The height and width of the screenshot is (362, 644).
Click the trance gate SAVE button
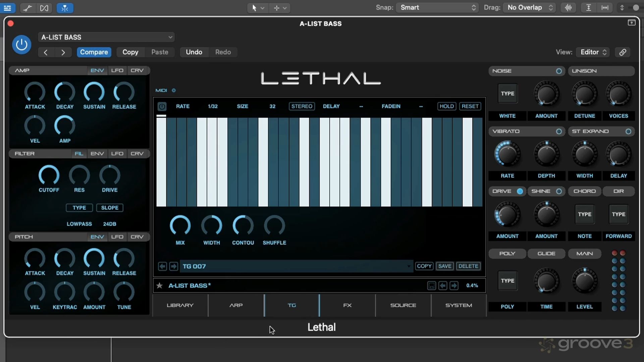point(445,266)
